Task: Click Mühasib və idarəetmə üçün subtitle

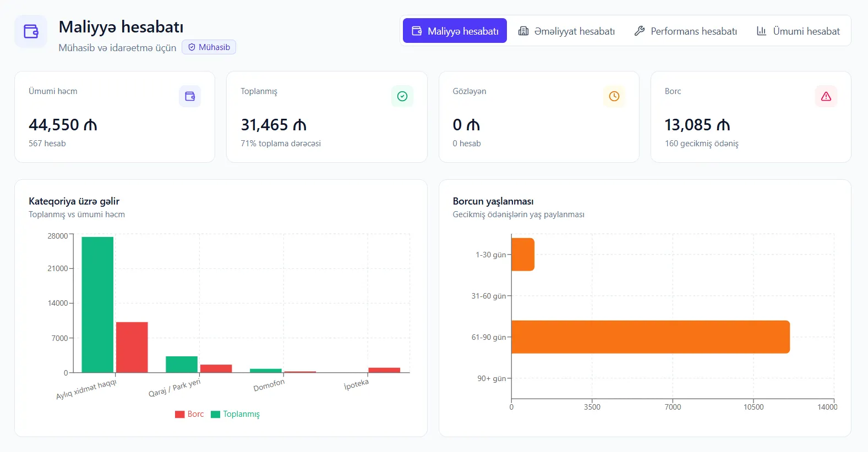Action: coord(117,48)
